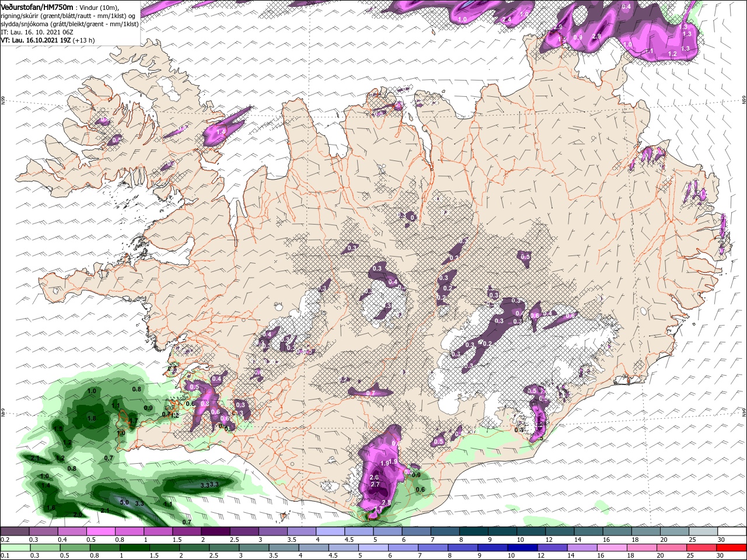Select top-row dark purple swatch between 2 and 2.5

coord(215,531)
